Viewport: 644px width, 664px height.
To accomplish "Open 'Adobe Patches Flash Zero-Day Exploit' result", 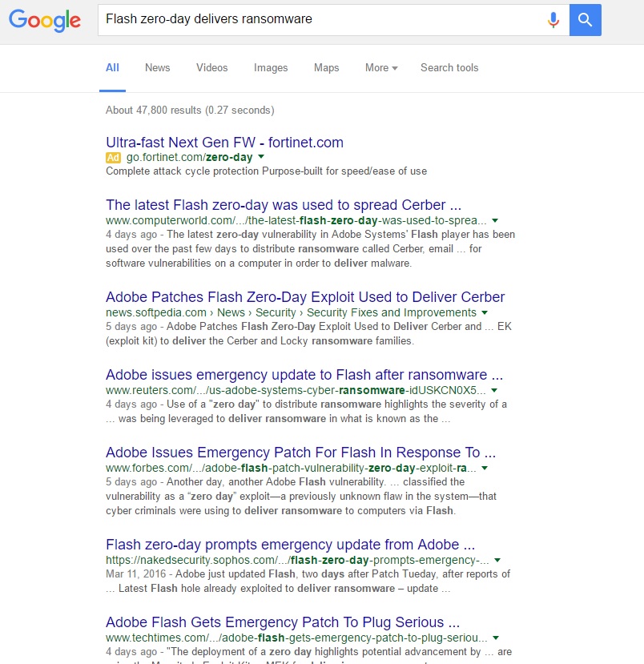I will point(305,297).
